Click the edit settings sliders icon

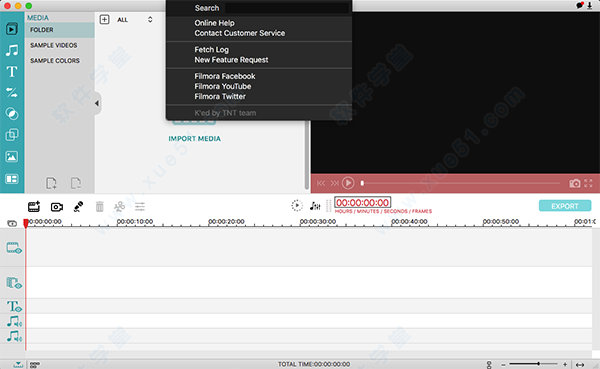140,207
